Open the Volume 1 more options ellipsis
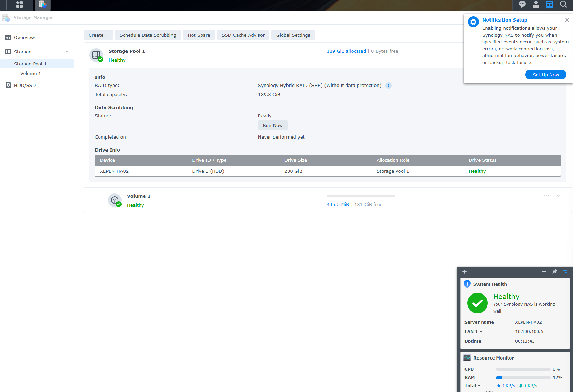 tap(546, 196)
